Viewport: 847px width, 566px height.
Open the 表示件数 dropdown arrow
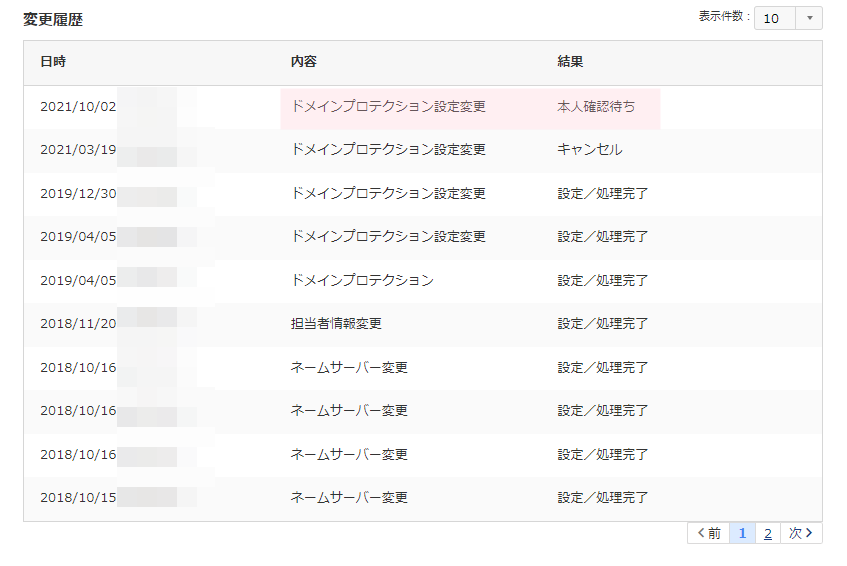pos(809,18)
